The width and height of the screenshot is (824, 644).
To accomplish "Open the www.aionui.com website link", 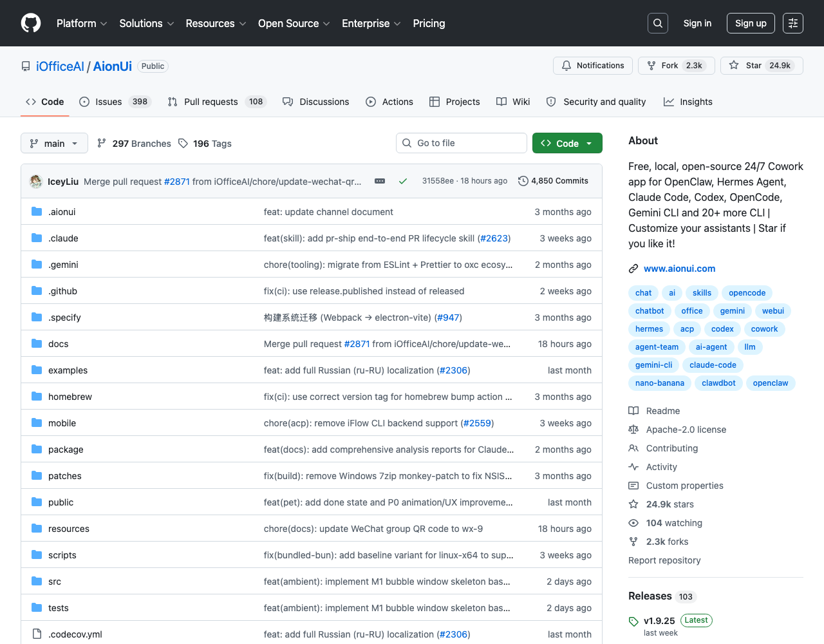I will (x=679, y=269).
